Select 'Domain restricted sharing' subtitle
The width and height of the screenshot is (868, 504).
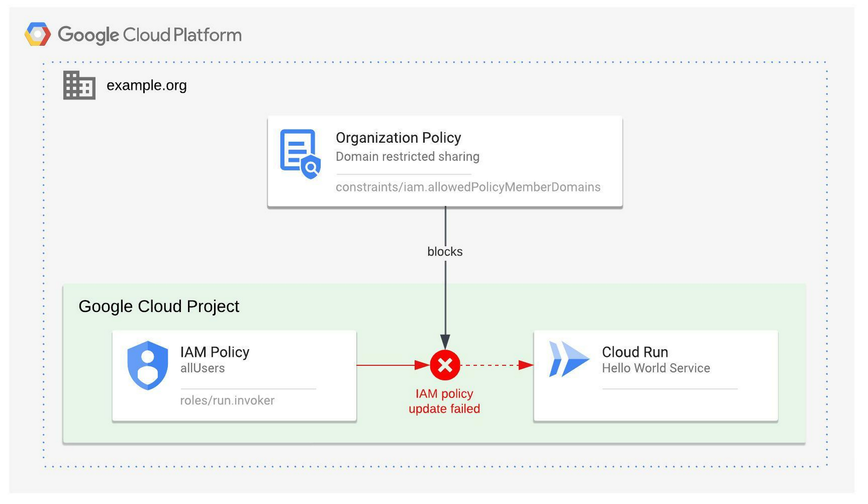407,157
